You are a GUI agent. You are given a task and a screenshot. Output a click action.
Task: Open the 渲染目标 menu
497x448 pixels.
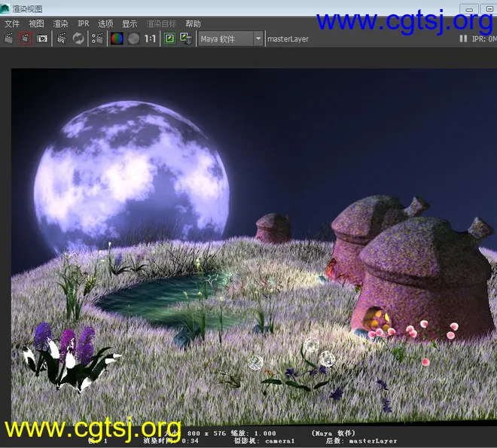point(161,23)
